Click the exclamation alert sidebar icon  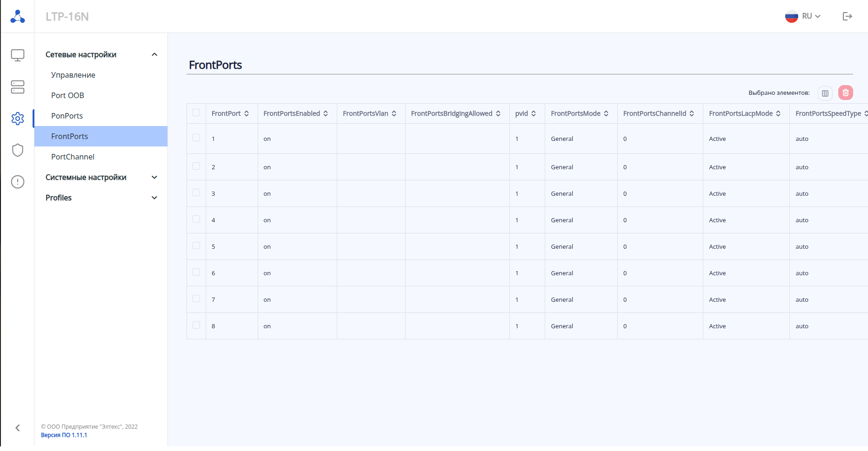18,182
